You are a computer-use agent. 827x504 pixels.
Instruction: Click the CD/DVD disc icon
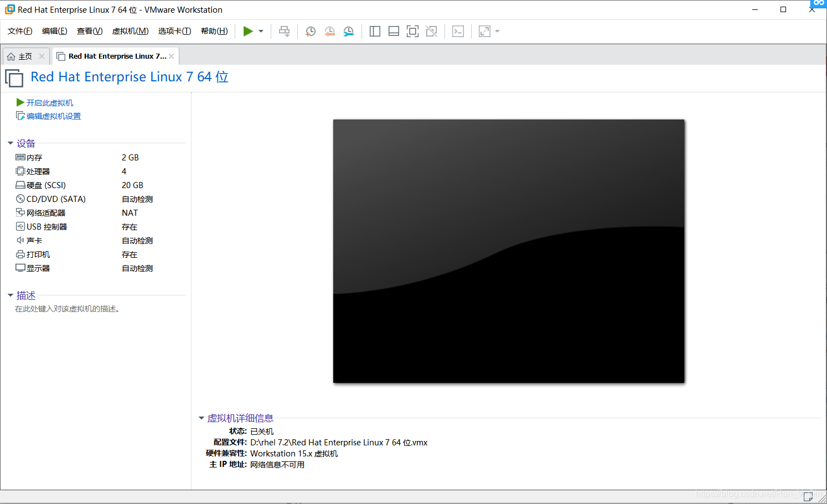click(x=20, y=199)
